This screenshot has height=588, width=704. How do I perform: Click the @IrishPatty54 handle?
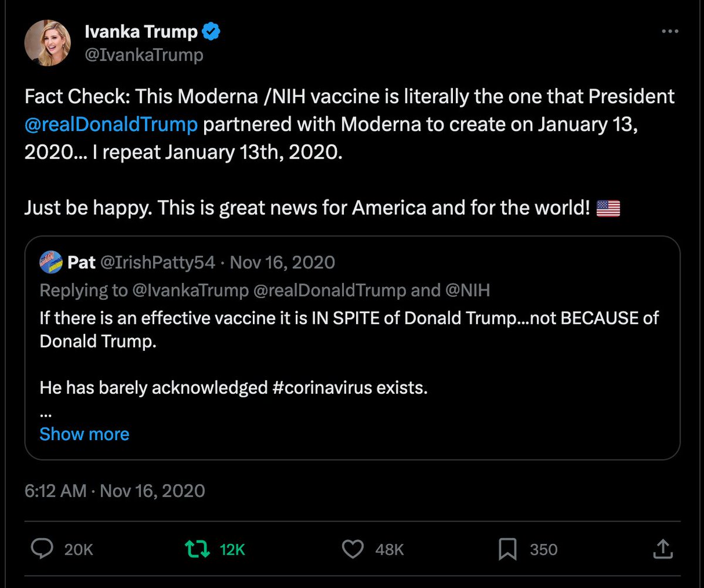point(158,262)
